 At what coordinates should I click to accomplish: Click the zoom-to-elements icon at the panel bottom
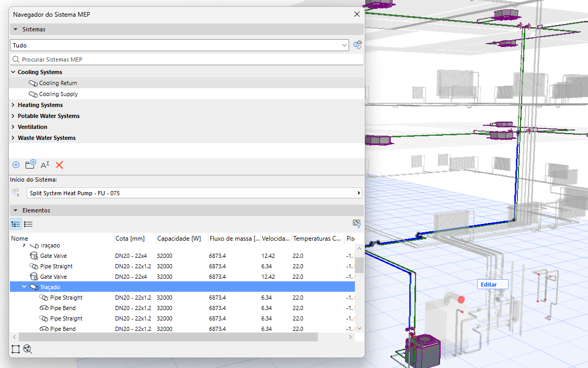point(28,349)
